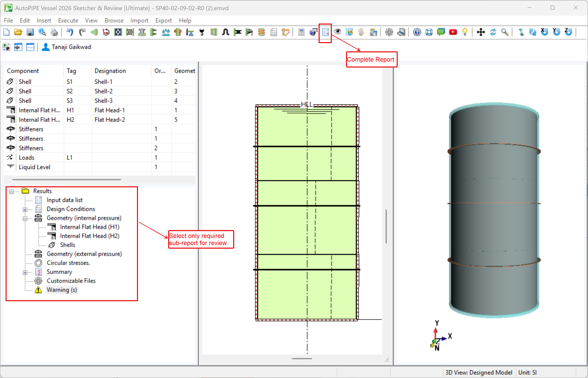Open the Edit menu
Viewport: 588px width, 378px height.
pyautogui.click(x=25, y=20)
